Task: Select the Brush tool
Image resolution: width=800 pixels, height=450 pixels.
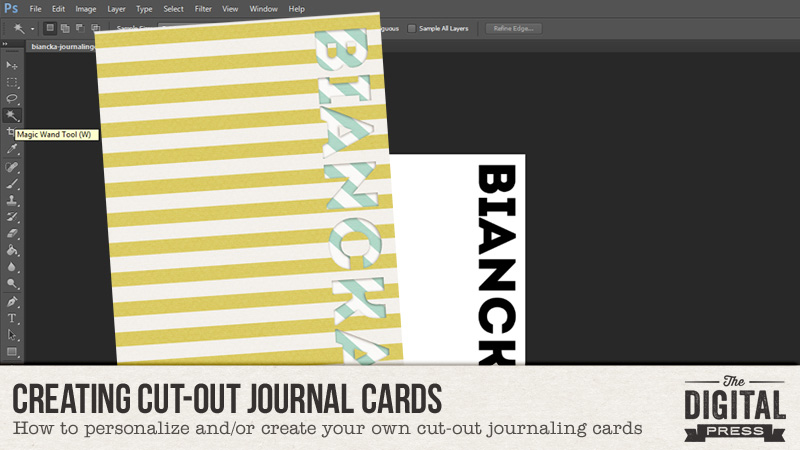Action: (x=12, y=183)
